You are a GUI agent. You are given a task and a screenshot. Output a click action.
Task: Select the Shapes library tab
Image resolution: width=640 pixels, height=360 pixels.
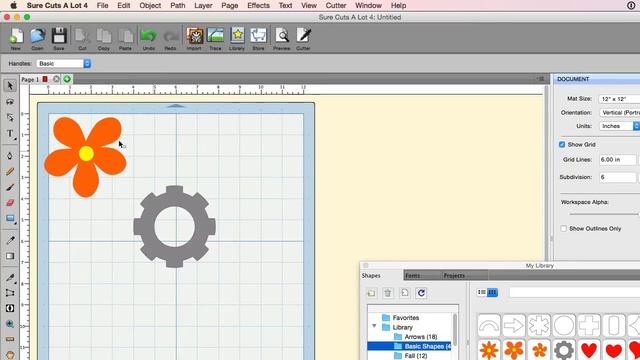pyautogui.click(x=371, y=276)
